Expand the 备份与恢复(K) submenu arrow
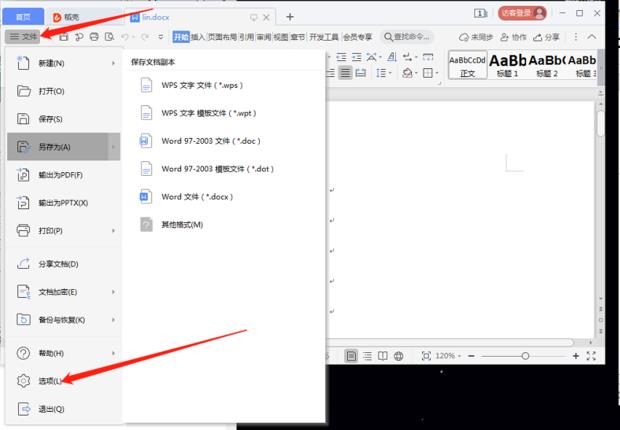 point(113,320)
